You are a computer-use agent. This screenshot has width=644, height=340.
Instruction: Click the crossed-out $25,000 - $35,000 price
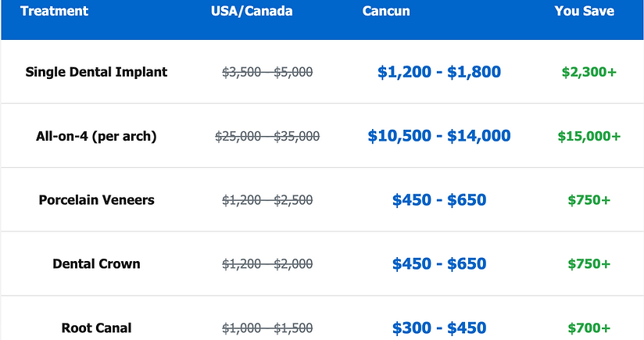pyautogui.click(x=267, y=136)
